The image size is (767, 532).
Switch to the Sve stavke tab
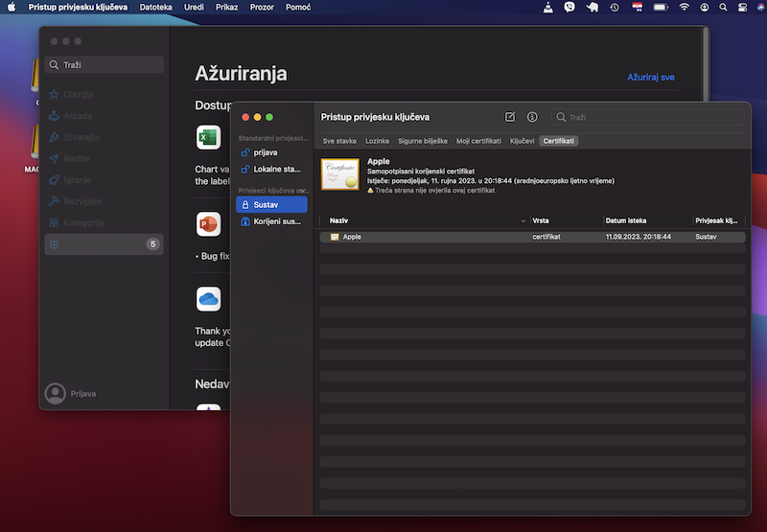[x=339, y=141]
